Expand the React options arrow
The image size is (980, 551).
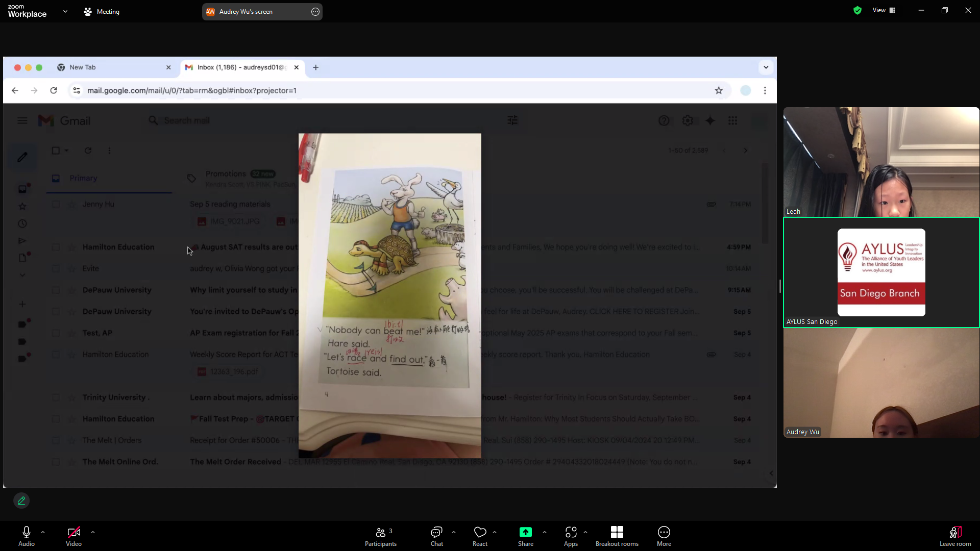[x=495, y=532]
